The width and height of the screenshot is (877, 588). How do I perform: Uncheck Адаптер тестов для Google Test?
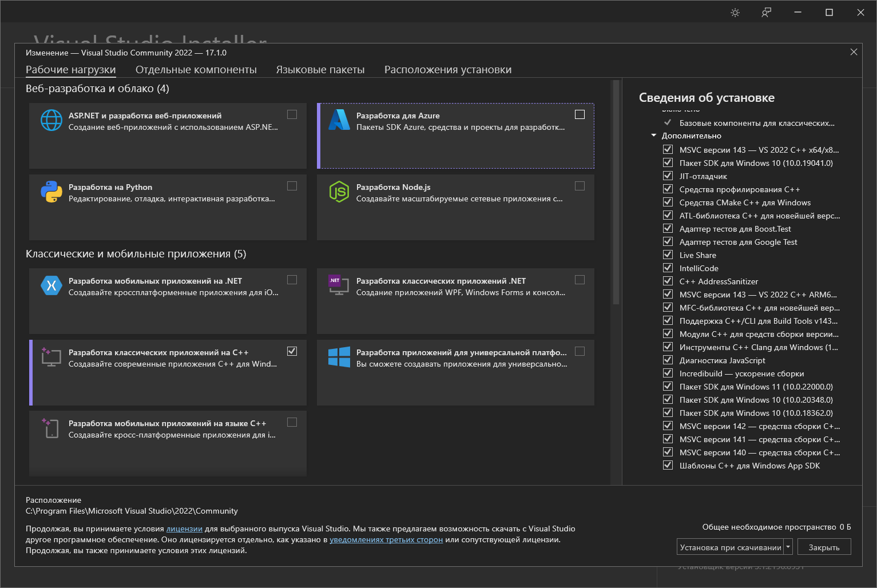point(668,241)
